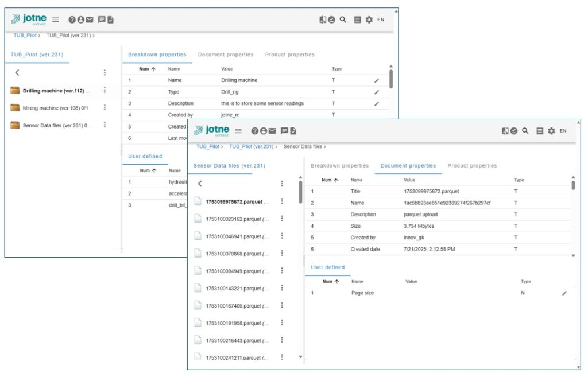
Task: Click the file list scrollbar down arrow
Action: click(300, 357)
